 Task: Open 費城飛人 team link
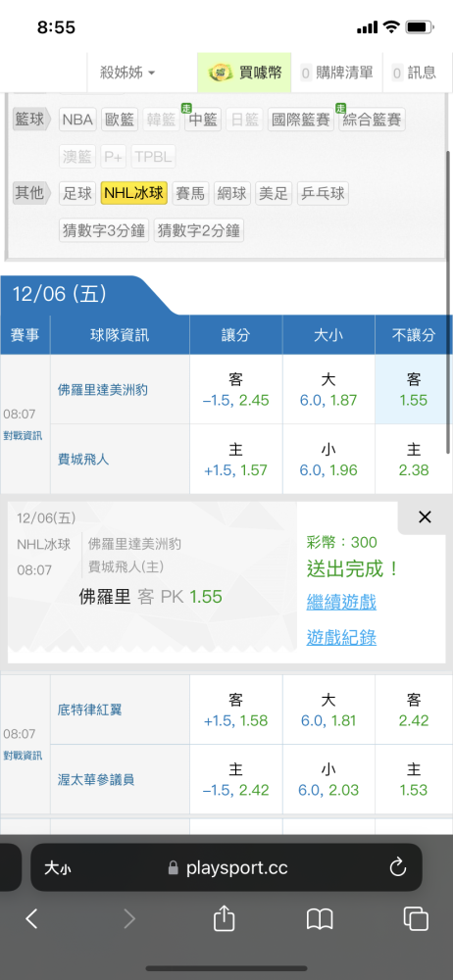tap(83, 460)
